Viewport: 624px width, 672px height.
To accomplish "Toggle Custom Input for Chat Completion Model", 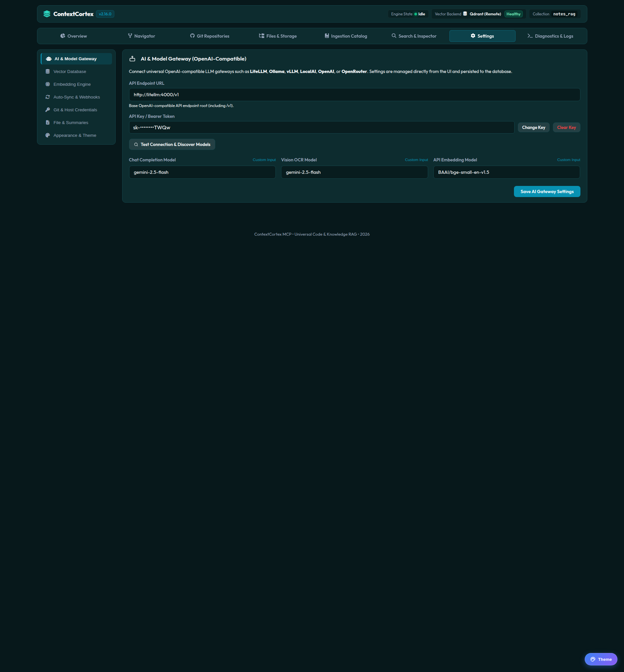I will (264, 160).
